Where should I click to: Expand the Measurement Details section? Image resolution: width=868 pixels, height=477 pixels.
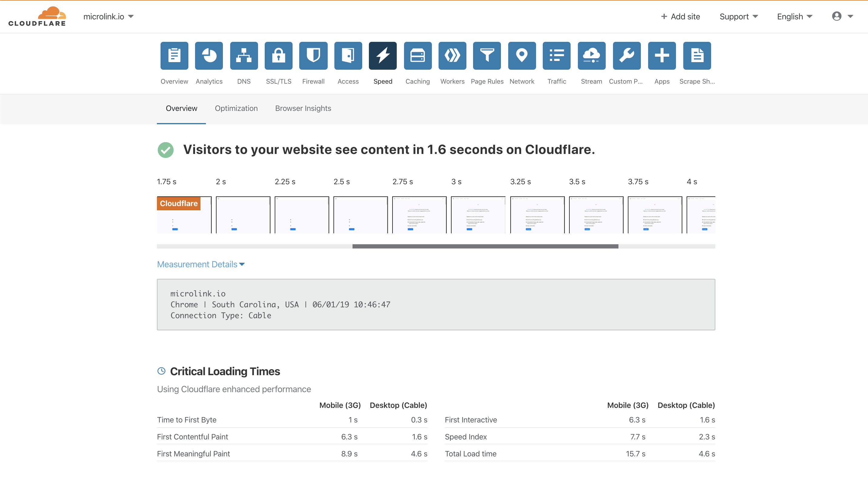click(201, 264)
